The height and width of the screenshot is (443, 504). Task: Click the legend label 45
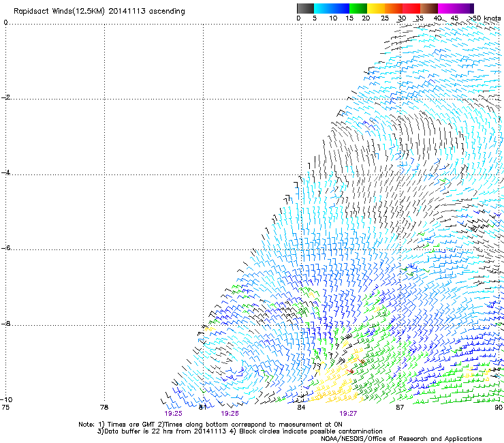tap(454, 18)
